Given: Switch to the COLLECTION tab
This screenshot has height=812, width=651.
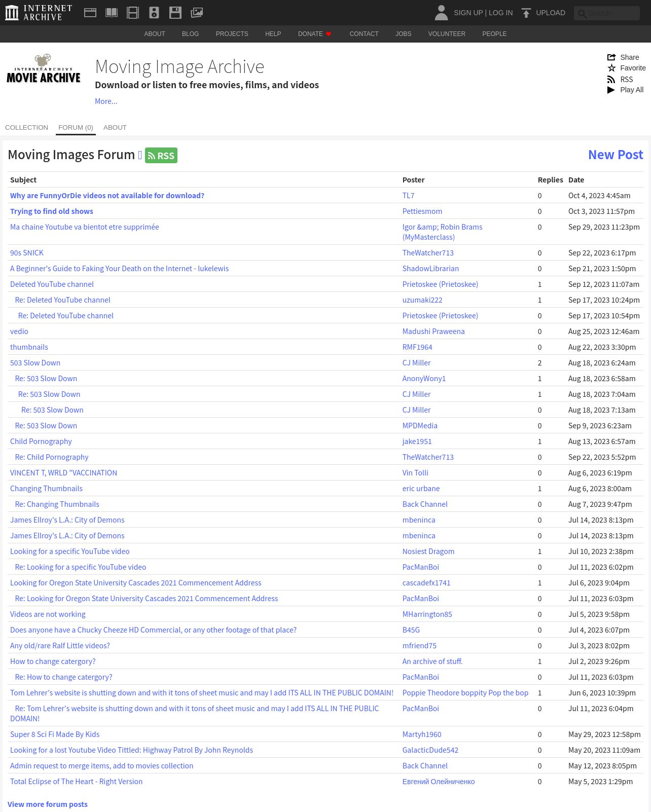Looking at the screenshot, I should [26, 128].
